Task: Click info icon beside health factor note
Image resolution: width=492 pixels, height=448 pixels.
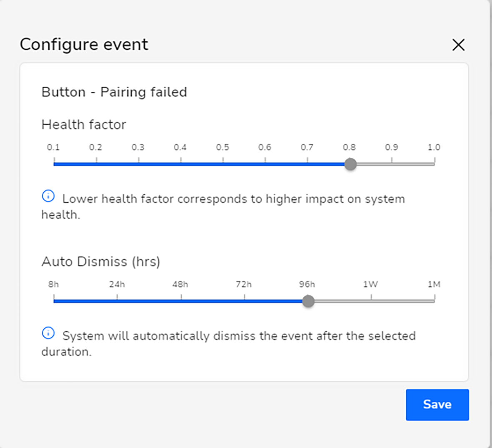Action: click(x=48, y=196)
